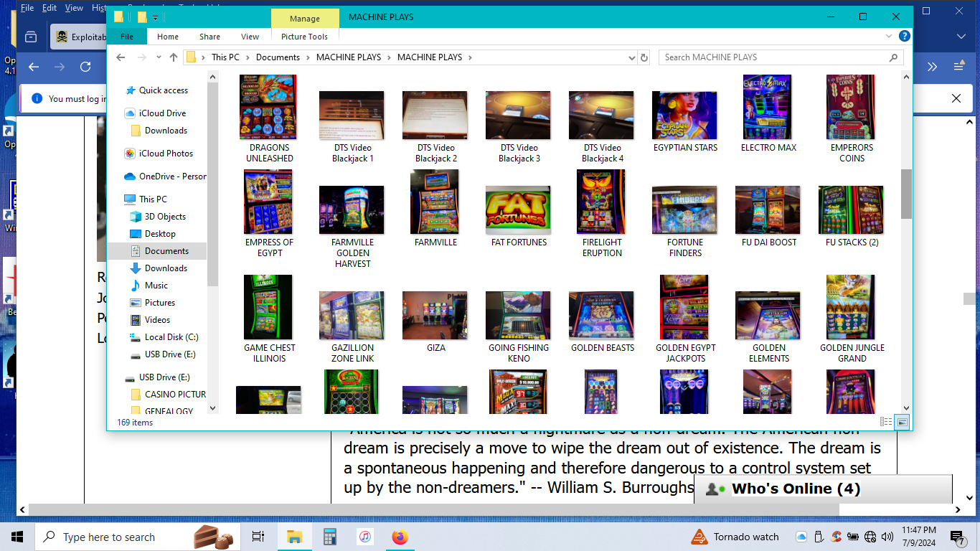Switch to the Picture Tools tab

pos(304,37)
